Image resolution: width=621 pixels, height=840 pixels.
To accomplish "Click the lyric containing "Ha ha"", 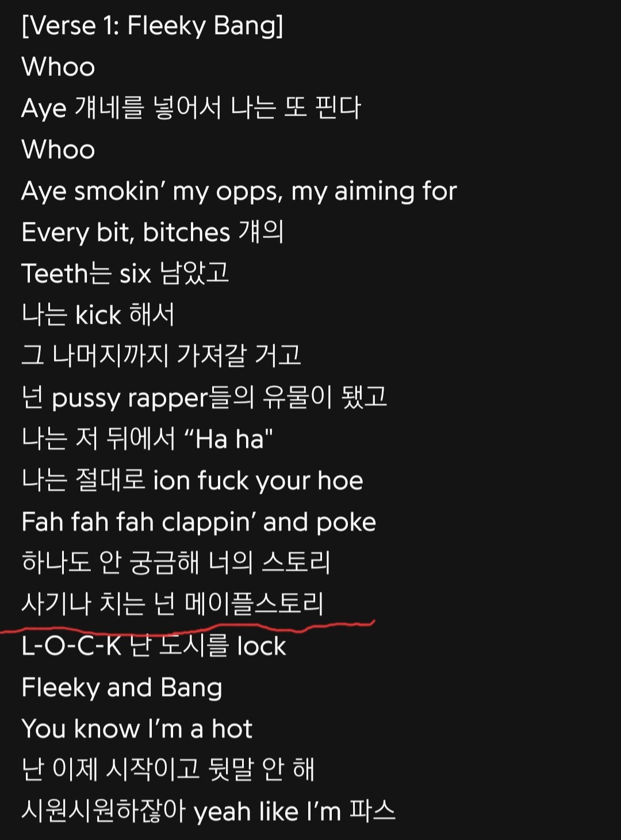I will pos(147,439).
